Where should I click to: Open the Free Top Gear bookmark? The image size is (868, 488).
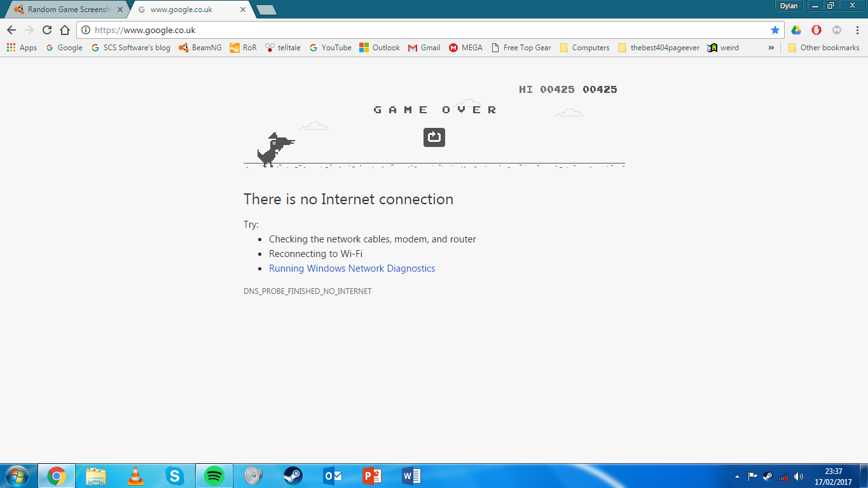coord(521,48)
